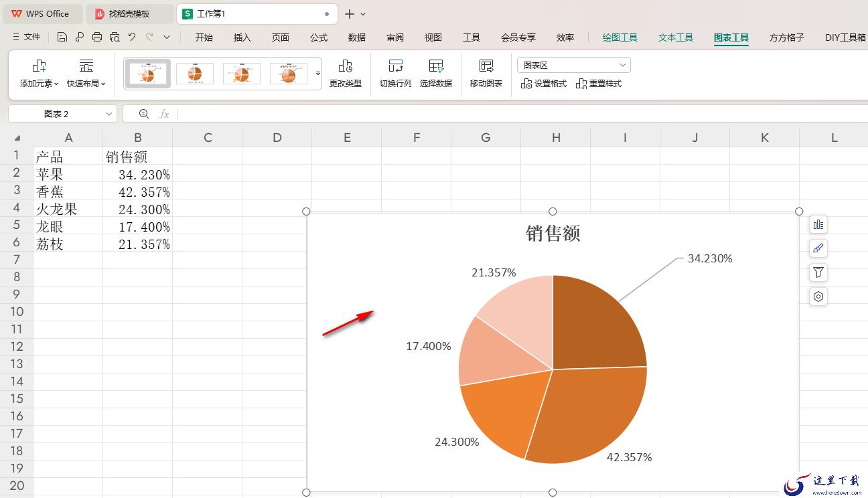This screenshot has width=868, height=498.
Task: Click in the formula bar input field
Action: click(522, 114)
